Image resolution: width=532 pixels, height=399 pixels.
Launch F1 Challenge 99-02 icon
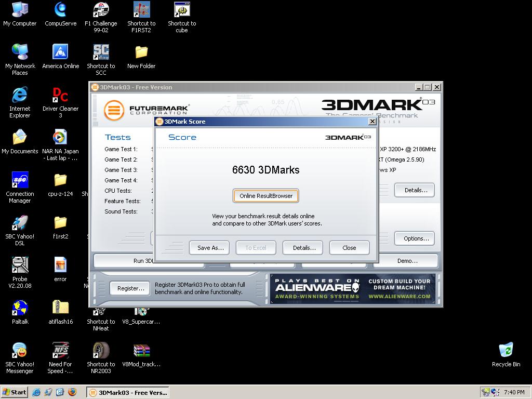pyautogui.click(x=101, y=10)
